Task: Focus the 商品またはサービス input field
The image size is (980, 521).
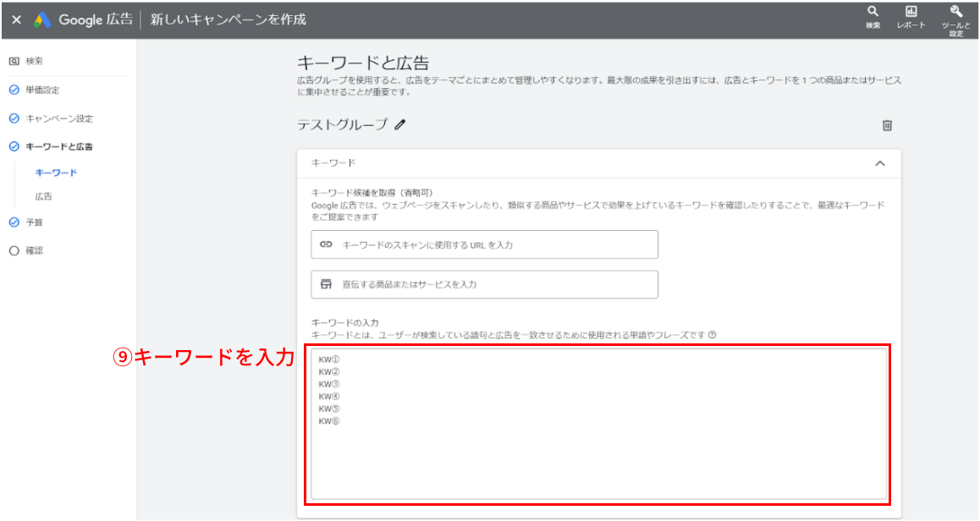Action: [484, 284]
